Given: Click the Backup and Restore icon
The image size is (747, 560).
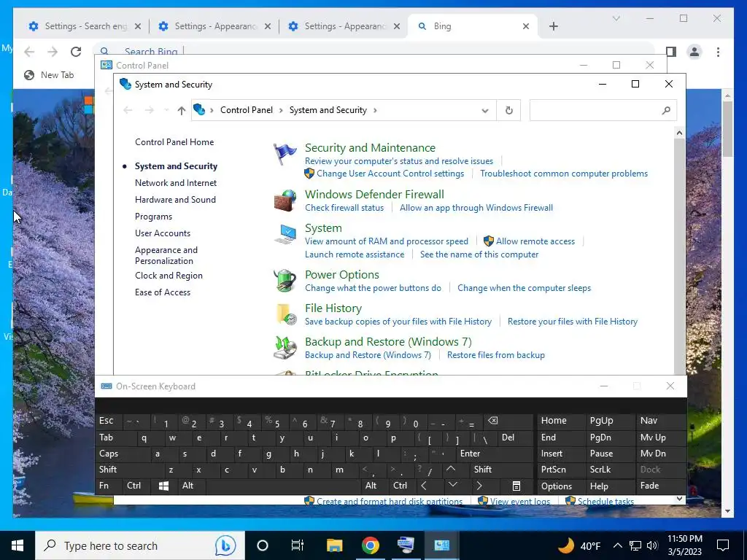Looking at the screenshot, I should coord(285,348).
